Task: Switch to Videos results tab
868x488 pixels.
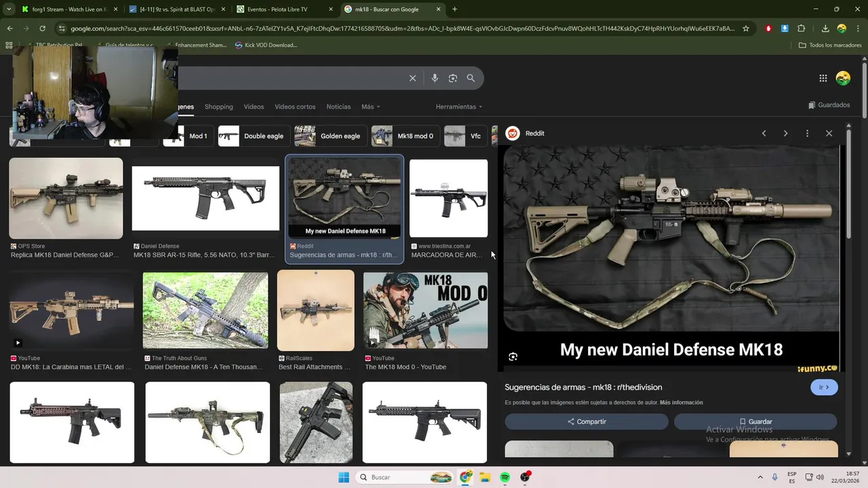Action: click(x=254, y=106)
